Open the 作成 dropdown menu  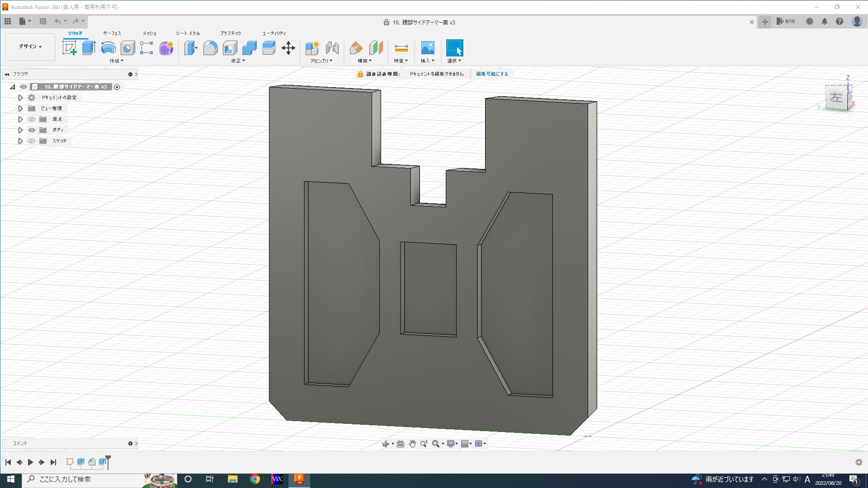point(116,61)
